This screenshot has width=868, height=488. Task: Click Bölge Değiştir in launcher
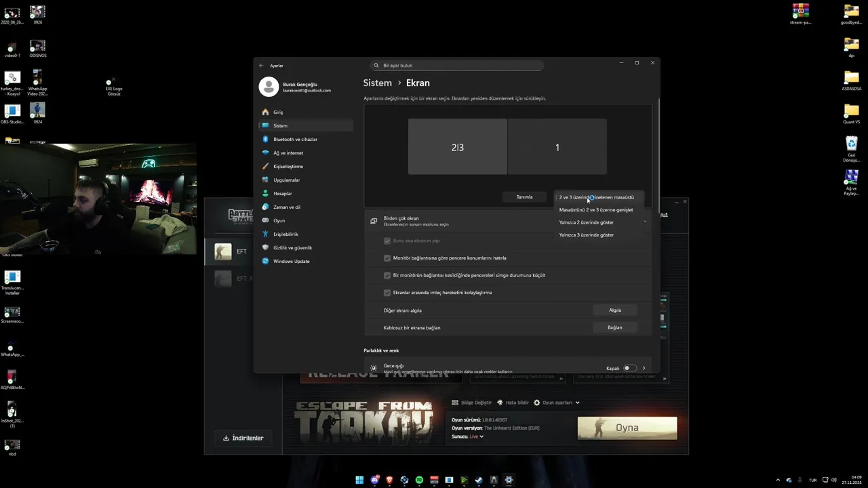coord(472,403)
